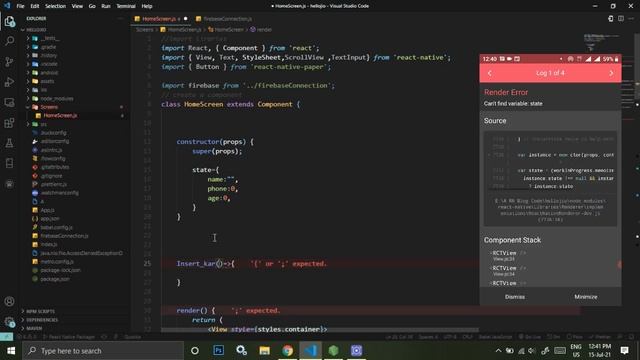The image size is (640, 360).
Task: Collapse the Screens folder
Action: click(49, 107)
